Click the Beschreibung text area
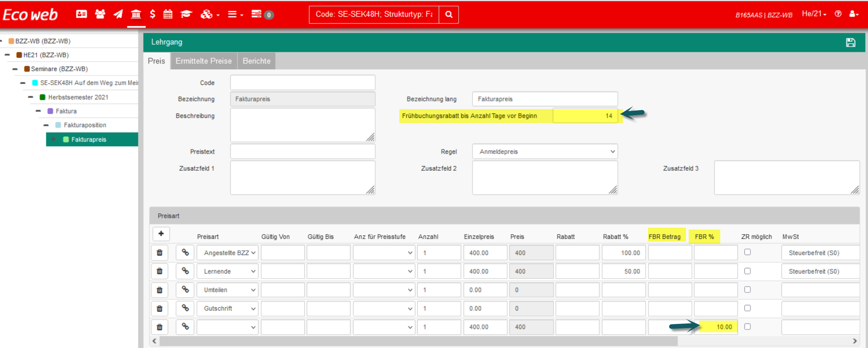This screenshot has height=348, width=868. point(303,125)
